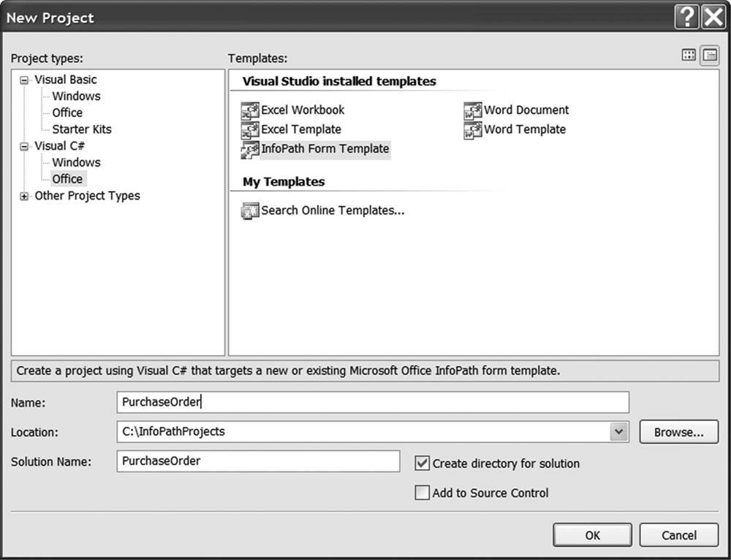731x560 pixels.
Task: Click the Cancel button
Action: click(x=679, y=535)
